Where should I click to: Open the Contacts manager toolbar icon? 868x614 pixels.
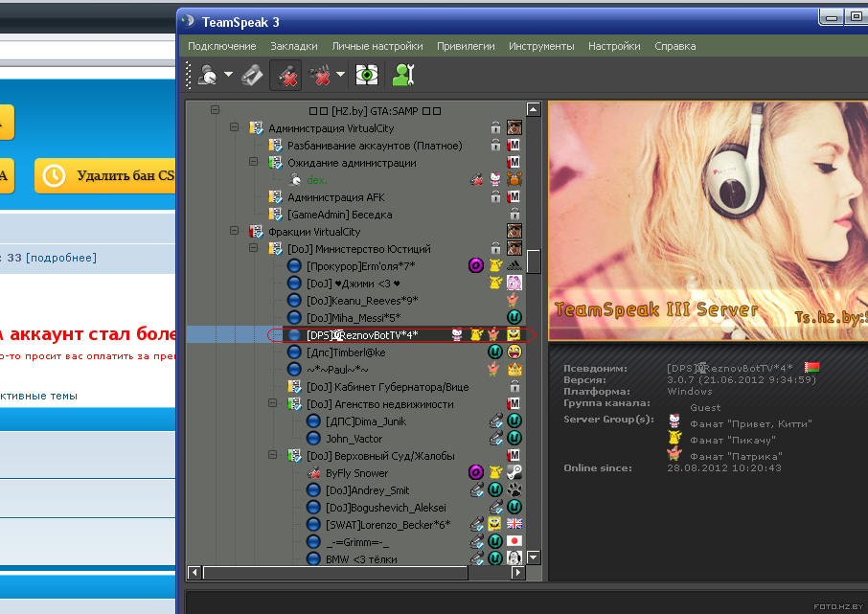tap(403, 75)
